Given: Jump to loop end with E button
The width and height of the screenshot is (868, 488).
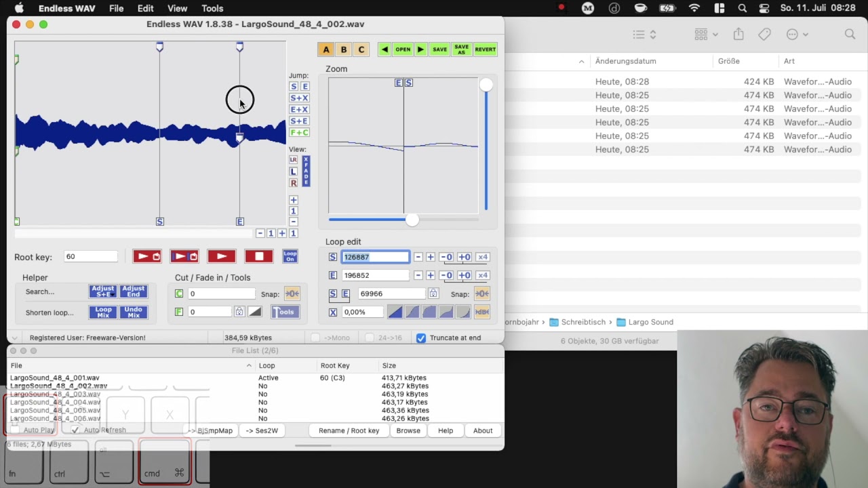Looking at the screenshot, I should [x=305, y=87].
